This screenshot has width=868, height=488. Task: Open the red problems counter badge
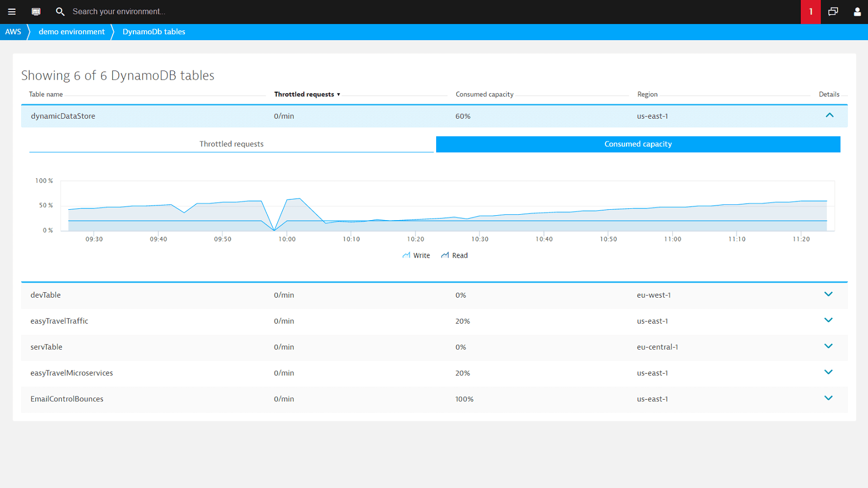click(810, 11)
